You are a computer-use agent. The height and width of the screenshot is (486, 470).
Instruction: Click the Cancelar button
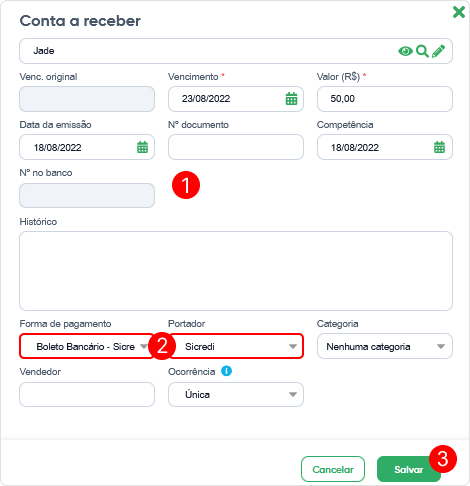333,469
